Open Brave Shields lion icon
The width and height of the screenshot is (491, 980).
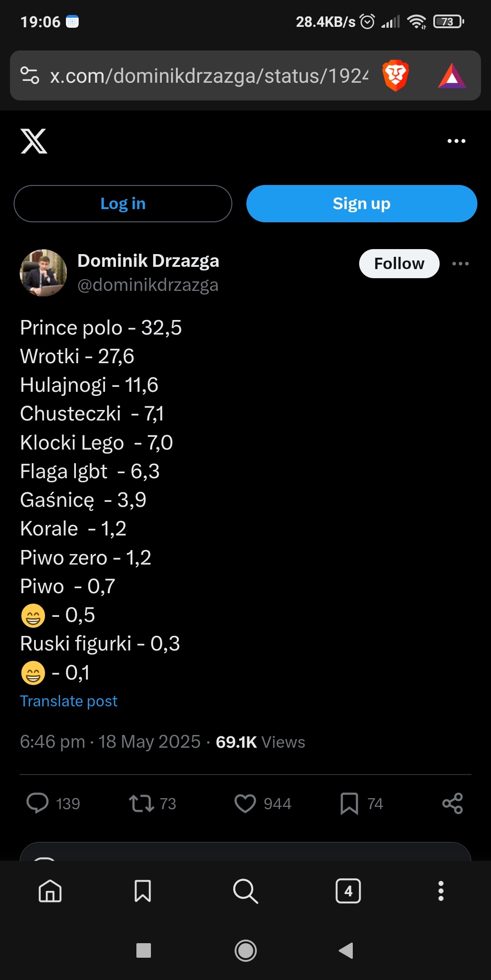396,75
